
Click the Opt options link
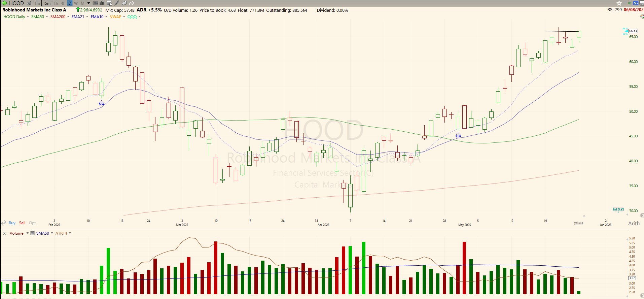[x=32, y=223]
